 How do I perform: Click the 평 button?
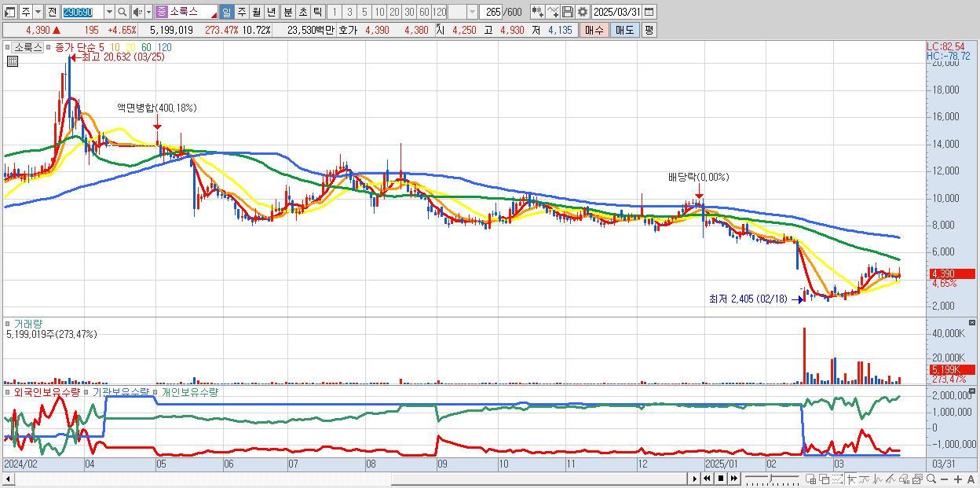click(x=649, y=30)
